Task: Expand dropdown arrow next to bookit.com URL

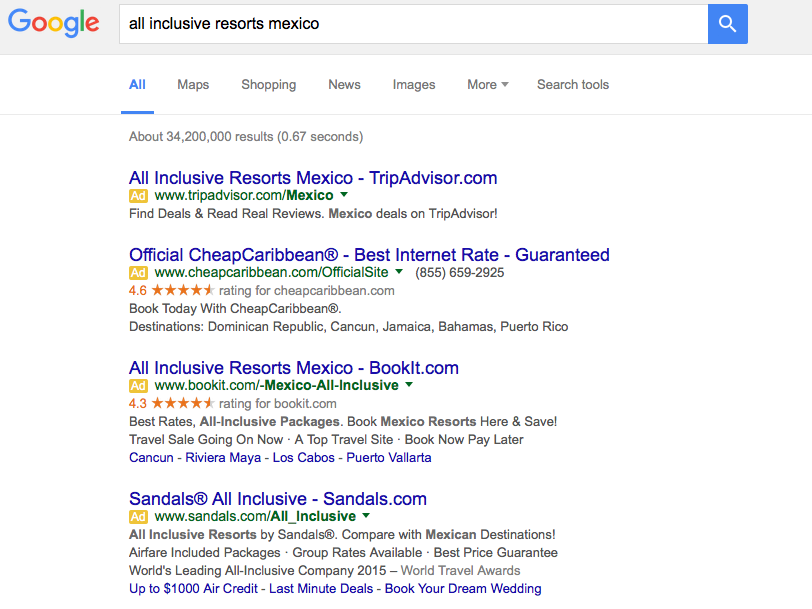Action: pyautogui.click(x=409, y=385)
